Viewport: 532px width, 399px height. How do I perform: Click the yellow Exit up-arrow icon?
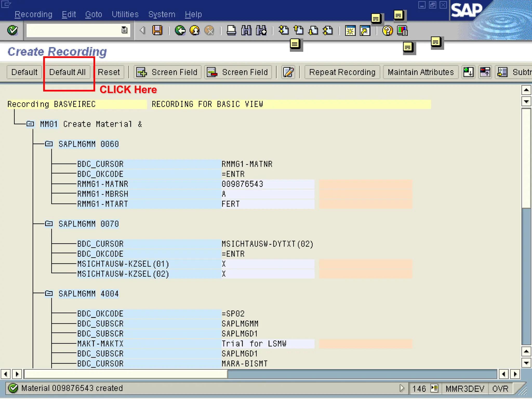coord(195,30)
